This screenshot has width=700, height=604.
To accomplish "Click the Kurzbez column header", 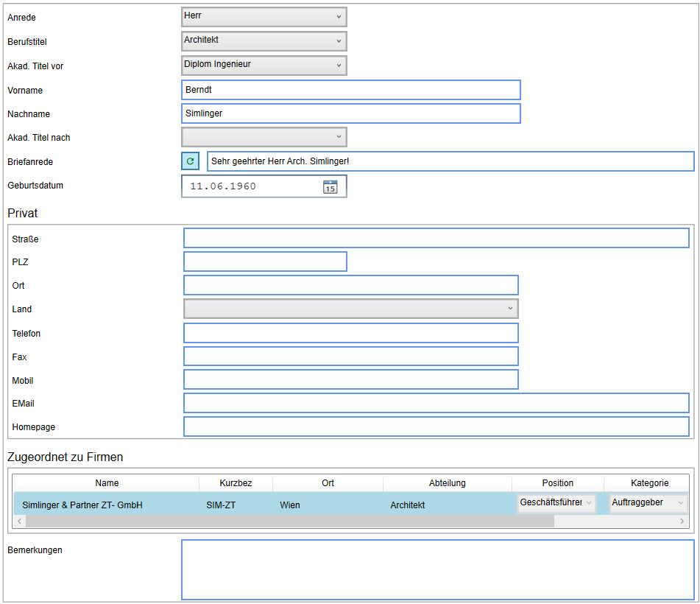I will [x=236, y=483].
